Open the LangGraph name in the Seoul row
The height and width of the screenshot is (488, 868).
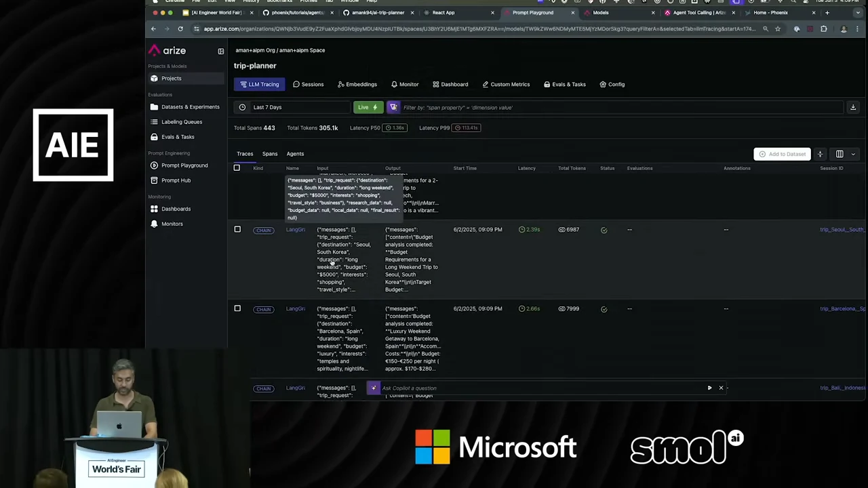click(296, 230)
